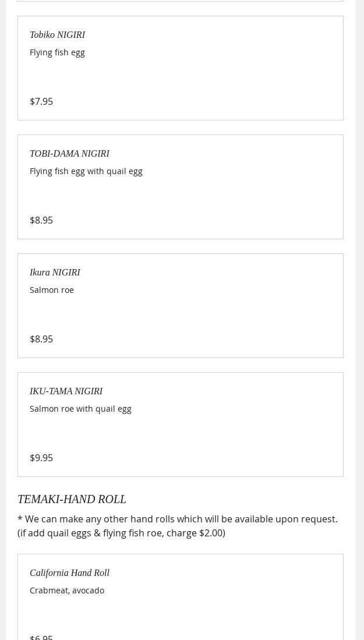364x640 pixels.
Task: Click 'Flying fish egg with quail egg' text
Action: (x=86, y=171)
